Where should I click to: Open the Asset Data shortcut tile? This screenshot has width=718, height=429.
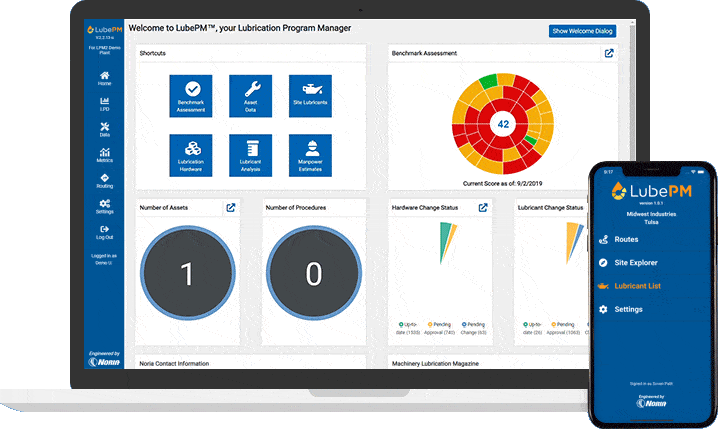click(x=251, y=96)
